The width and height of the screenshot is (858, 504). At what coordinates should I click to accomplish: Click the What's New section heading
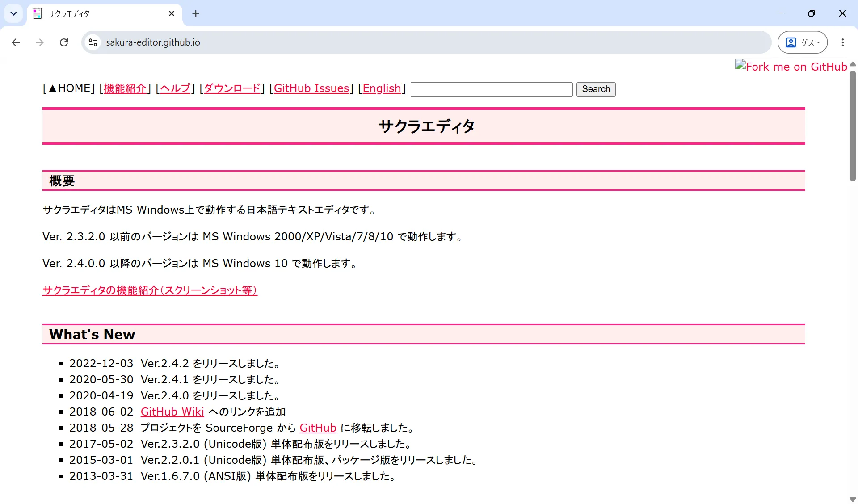424,334
